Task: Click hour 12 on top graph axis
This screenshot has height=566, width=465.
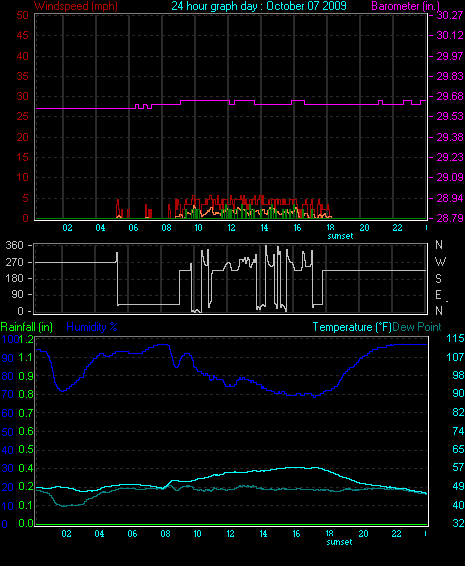Action: click(231, 228)
